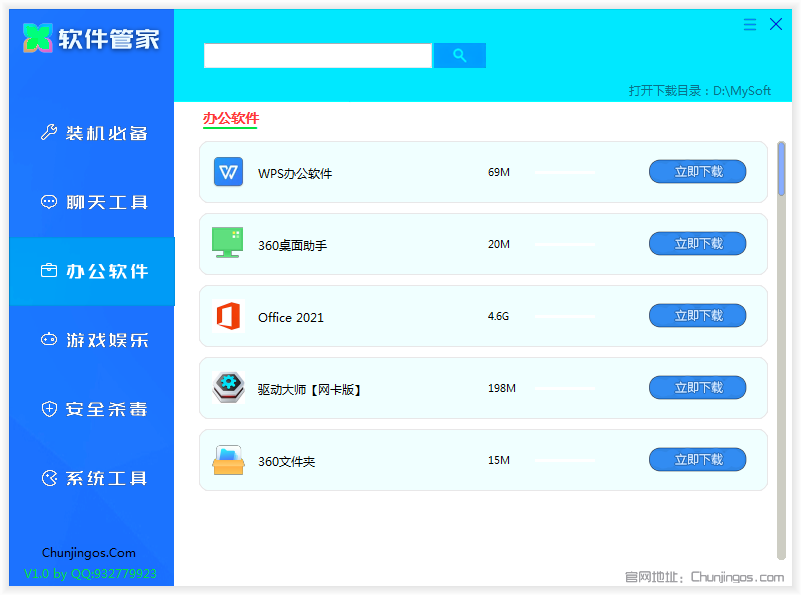
Task: Click the pie icon beside 系统工具
Action: [x=49, y=478]
